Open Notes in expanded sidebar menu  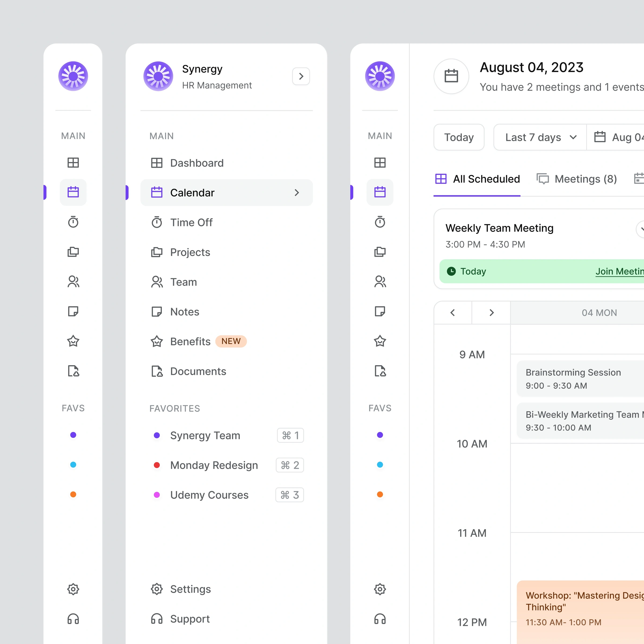[226, 311]
